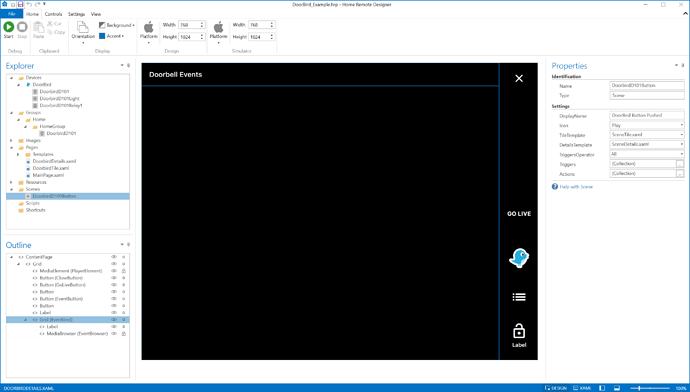Start debugging with the green Start button
The height and width of the screenshot is (392, 690).
tap(8, 27)
